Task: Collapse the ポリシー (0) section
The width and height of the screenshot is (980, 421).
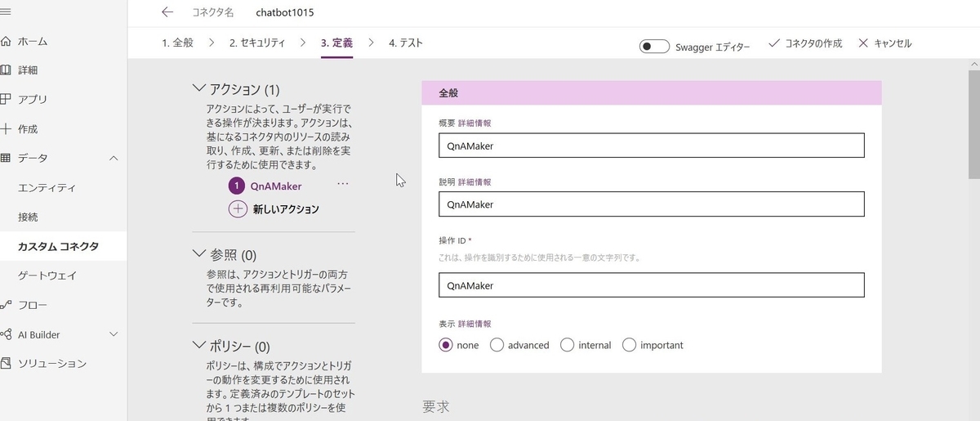Action: click(198, 346)
